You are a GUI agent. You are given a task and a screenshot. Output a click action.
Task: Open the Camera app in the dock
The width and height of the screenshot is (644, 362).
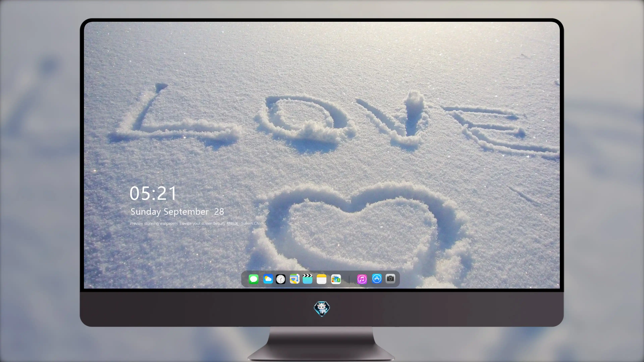coord(390,279)
